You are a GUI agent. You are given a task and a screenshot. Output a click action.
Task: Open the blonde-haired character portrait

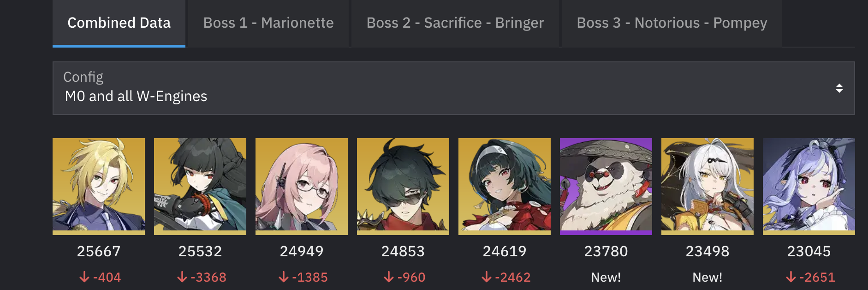click(x=99, y=186)
